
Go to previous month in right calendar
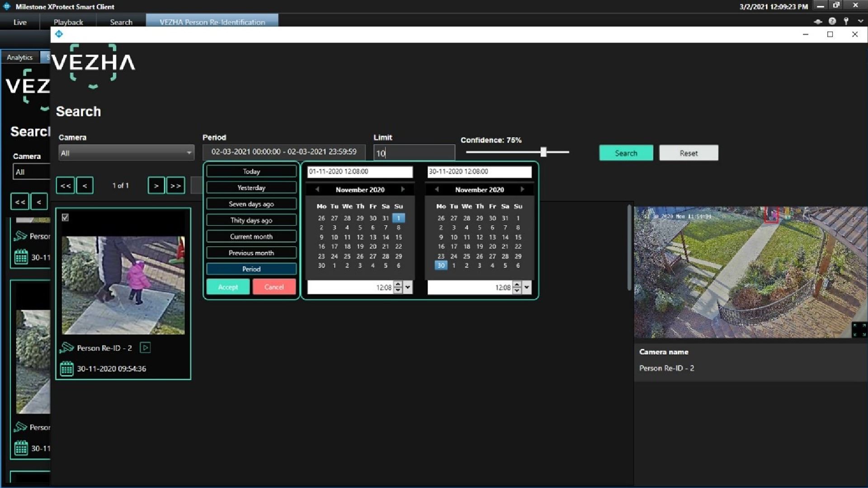point(437,189)
